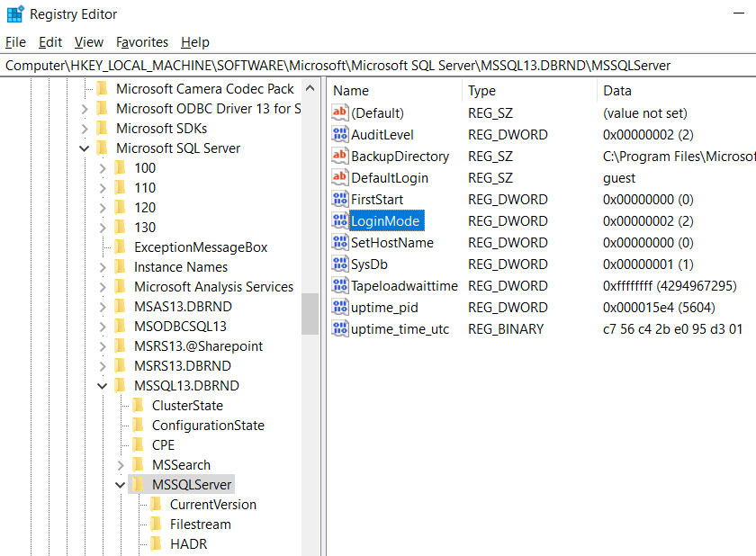This screenshot has width=756, height=556.
Task: Click the folder icon of MSSQL13.DBRND key
Action: pos(120,385)
